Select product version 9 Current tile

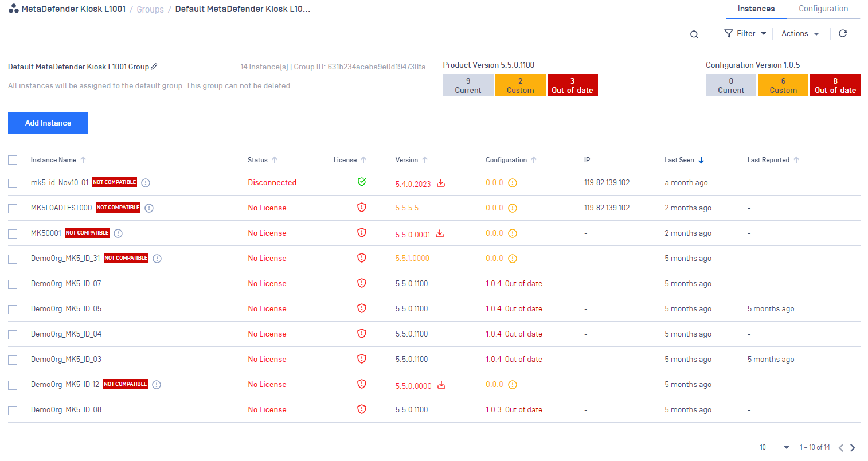(468, 85)
